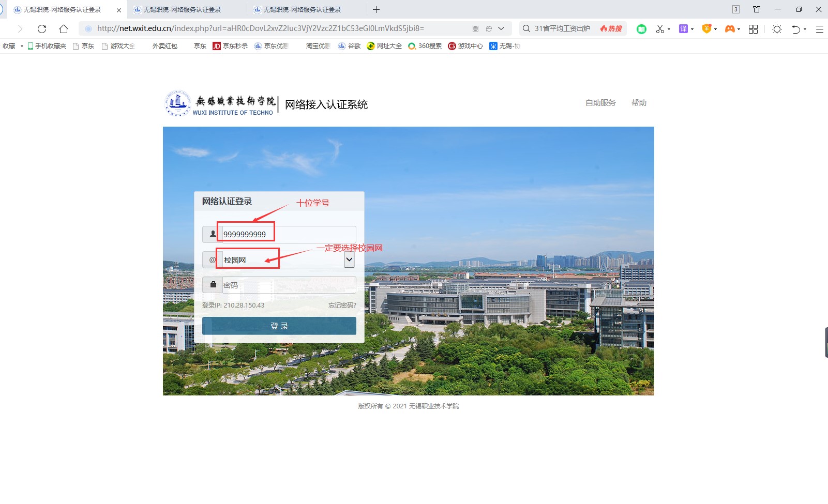The image size is (828, 504).
Task: Click the purple translate icon
Action: coord(683,29)
